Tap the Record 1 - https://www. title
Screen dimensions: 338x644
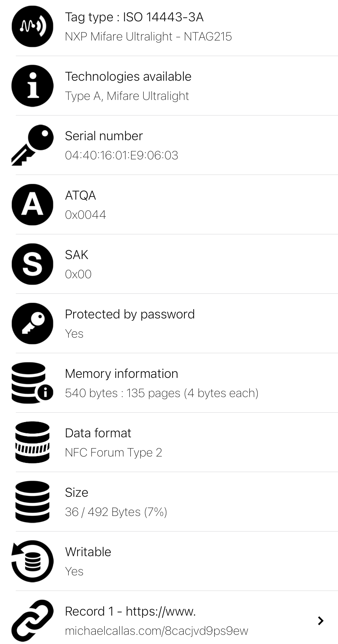click(x=130, y=611)
